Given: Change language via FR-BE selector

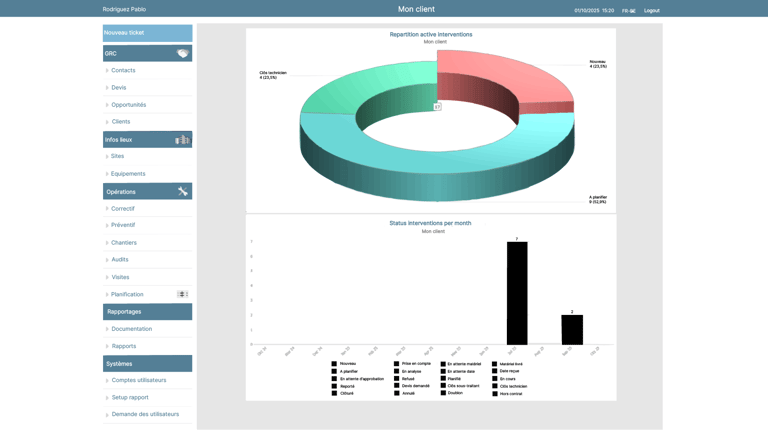Looking at the screenshot, I should click(629, 10).
